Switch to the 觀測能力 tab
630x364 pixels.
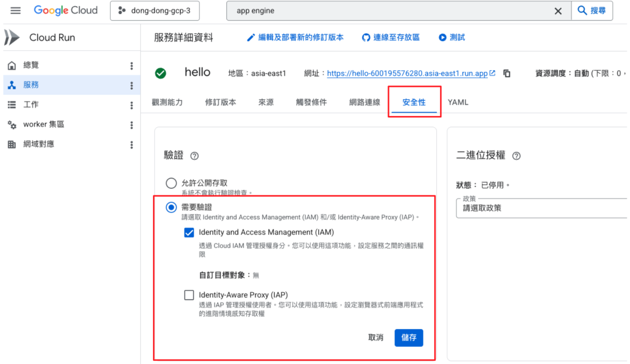(x=167, y=102)
